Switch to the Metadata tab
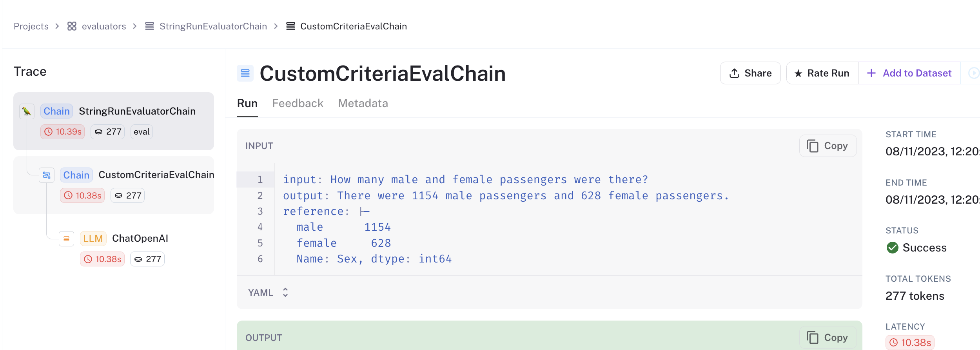The width and height of the screenshot is (980, 350). tap(363, 103)
